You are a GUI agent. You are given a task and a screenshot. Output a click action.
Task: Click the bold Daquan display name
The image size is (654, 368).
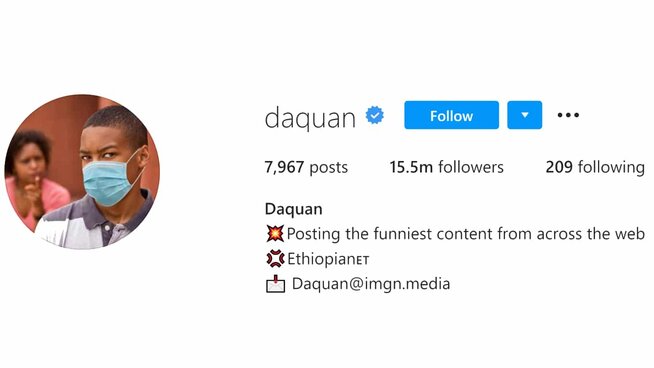point(294,209)
